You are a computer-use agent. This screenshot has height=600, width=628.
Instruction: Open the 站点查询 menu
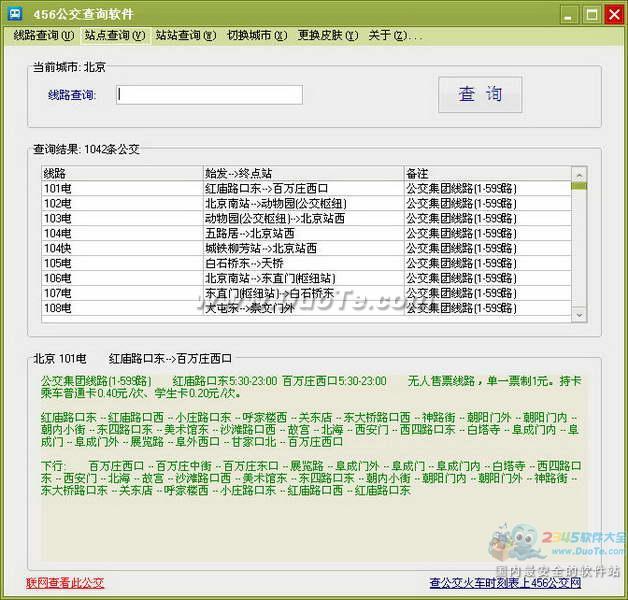coord(115,36)
